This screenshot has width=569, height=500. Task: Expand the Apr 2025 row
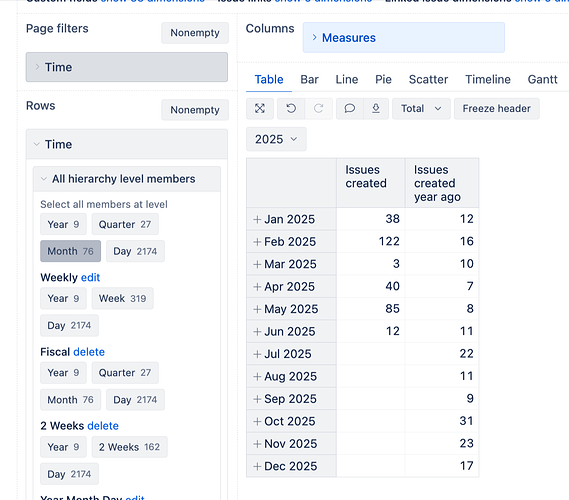point(257,287)
